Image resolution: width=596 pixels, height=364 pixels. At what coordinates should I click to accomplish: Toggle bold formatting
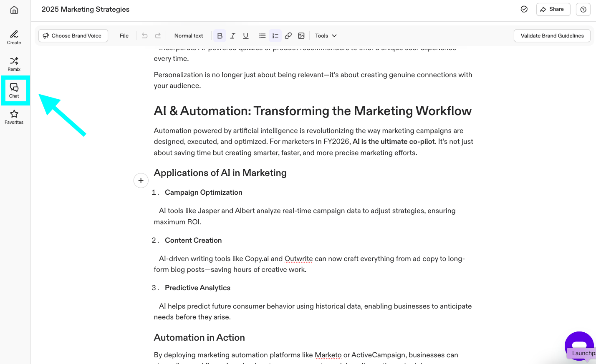(220, 36)
